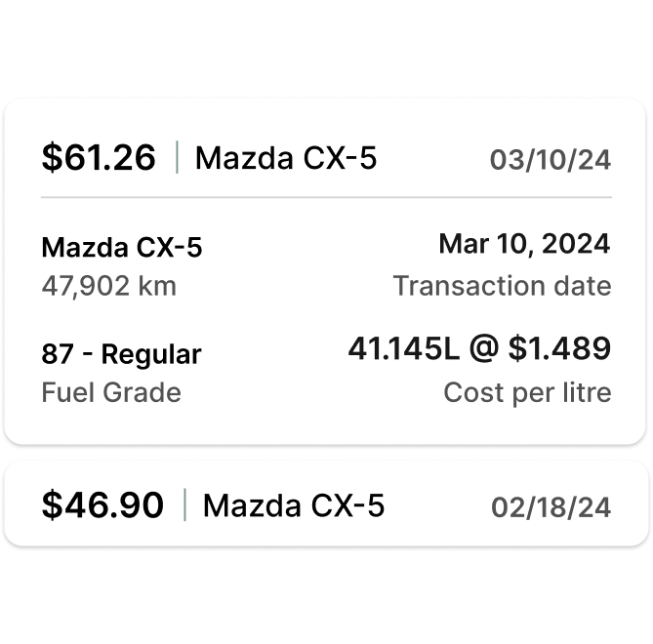Viewport: 653px width, 644px height.
Task: Click the horizontal divider under $61.26 header
Action: click(x=326, y=197)
